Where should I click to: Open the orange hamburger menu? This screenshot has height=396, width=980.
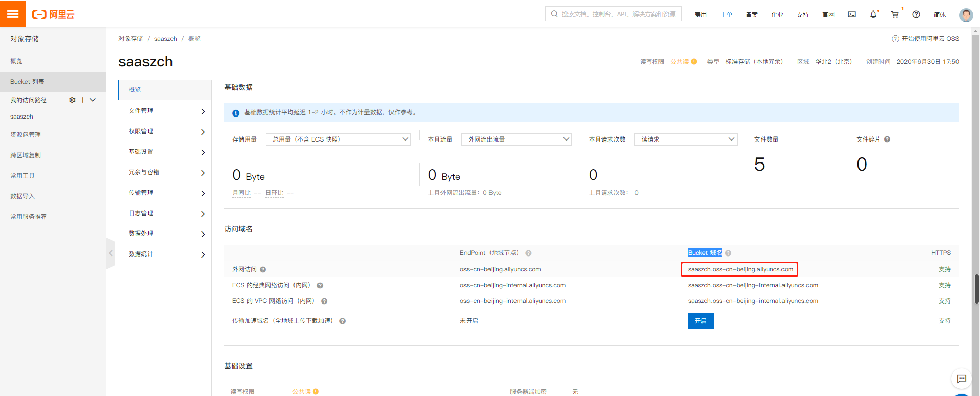click(x=13, y=14)
